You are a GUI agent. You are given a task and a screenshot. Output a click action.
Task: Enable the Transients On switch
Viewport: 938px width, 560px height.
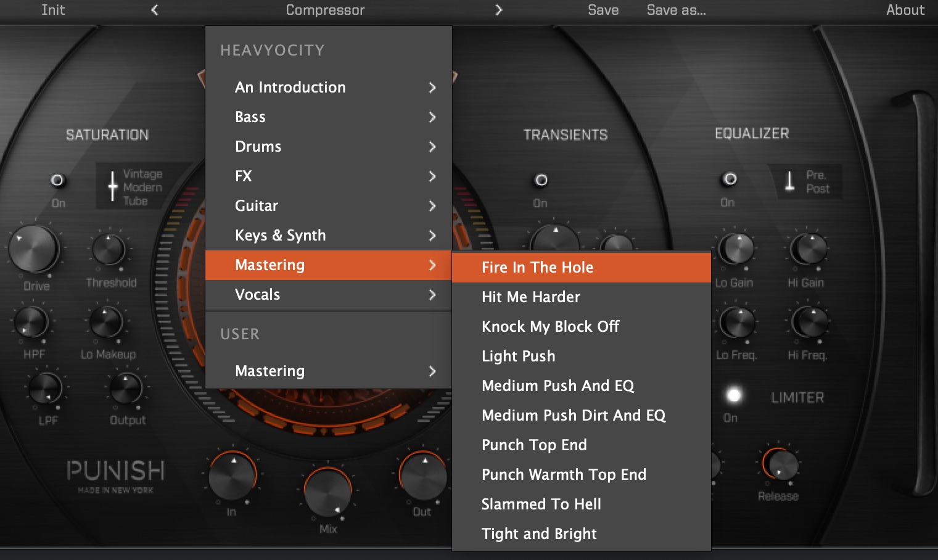[x=541, y=180]
